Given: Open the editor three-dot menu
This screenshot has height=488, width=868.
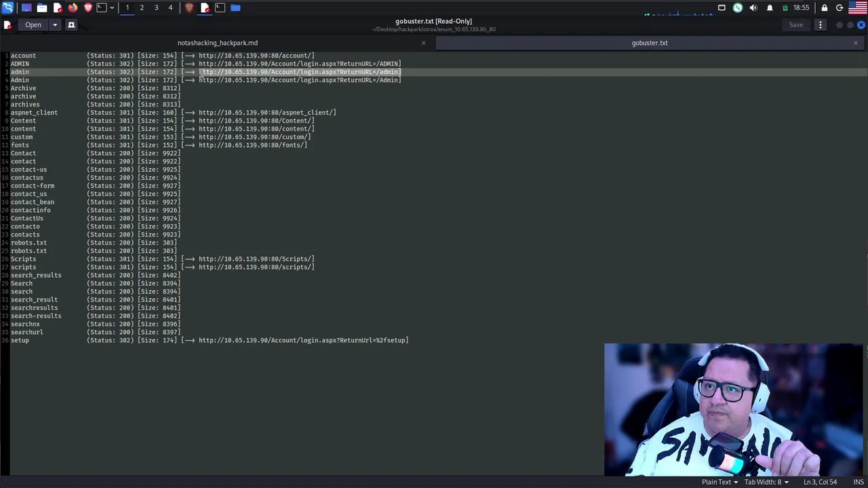Looking at the screenshot, I should tap(820, 25).
